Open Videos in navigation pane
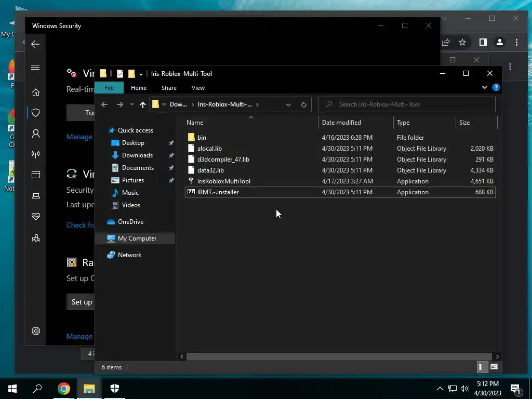Image resolution: width=532 pixels, height=399 pixels. click(x=131, y=205)
